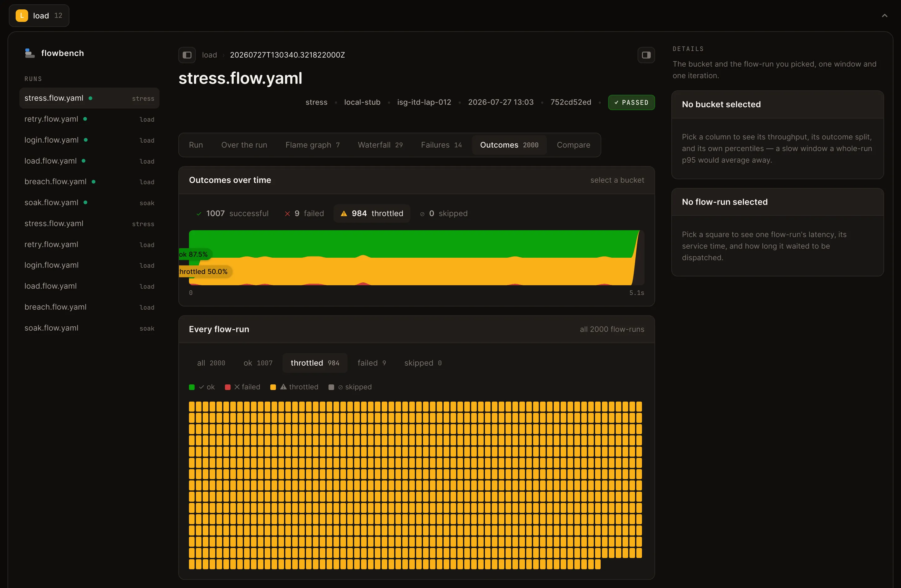Open the second stress.flow.yaml run without dot
Viewport: 901px width, 588px height.
[89, 224]
